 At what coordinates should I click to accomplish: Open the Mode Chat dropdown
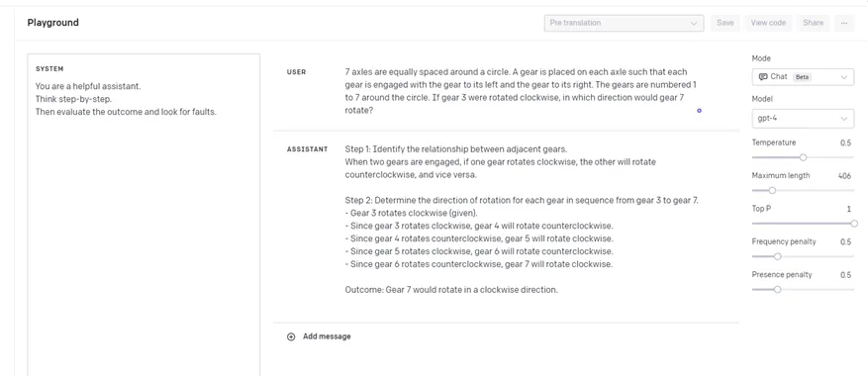coord(803,77)
